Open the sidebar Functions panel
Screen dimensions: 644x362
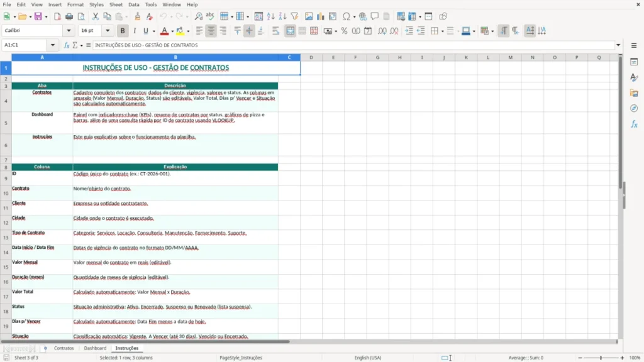(x=634, y=124)
